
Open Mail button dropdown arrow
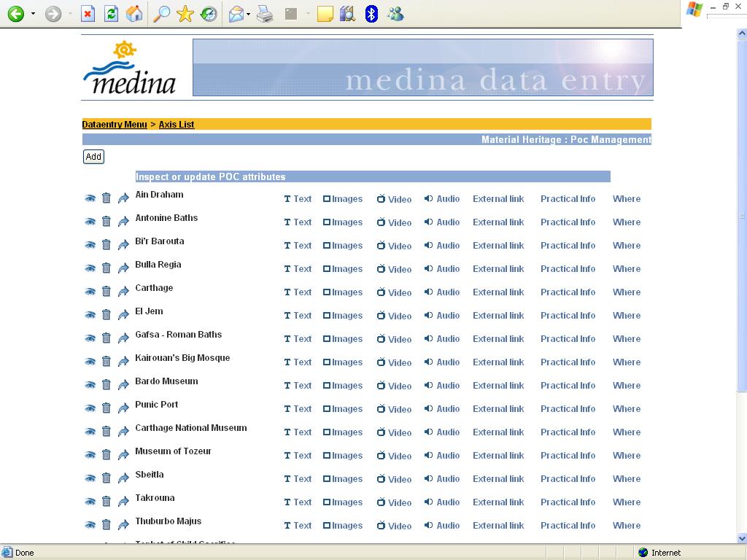[249, 15]
